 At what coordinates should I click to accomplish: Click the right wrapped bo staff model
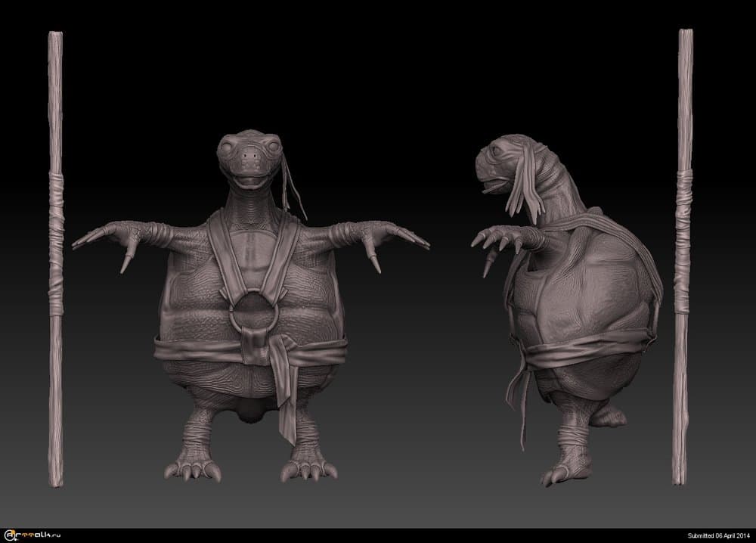[684, 265]
